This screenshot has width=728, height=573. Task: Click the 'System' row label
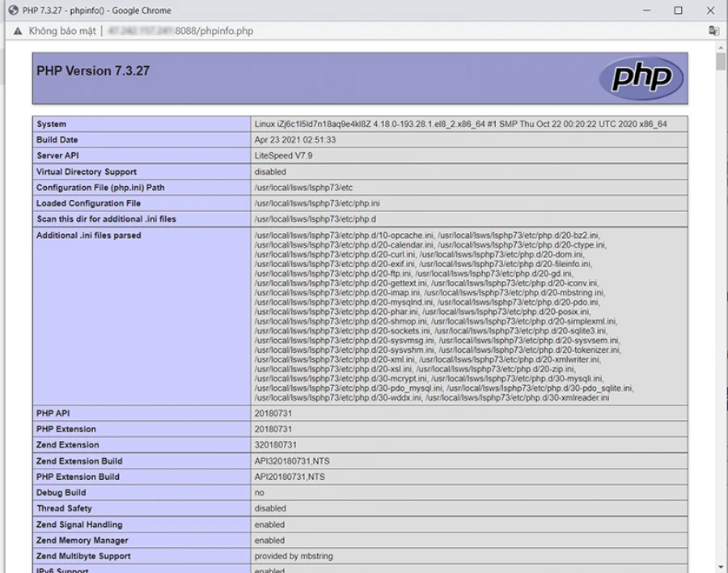(52, 124)
